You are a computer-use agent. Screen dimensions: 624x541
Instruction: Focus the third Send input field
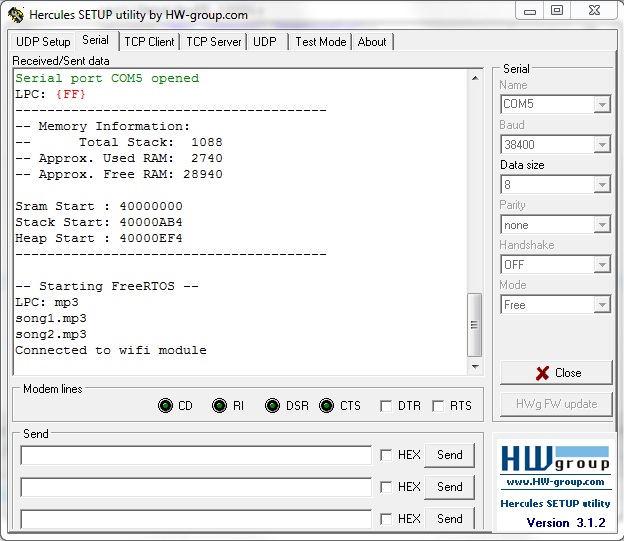(196, 519)
